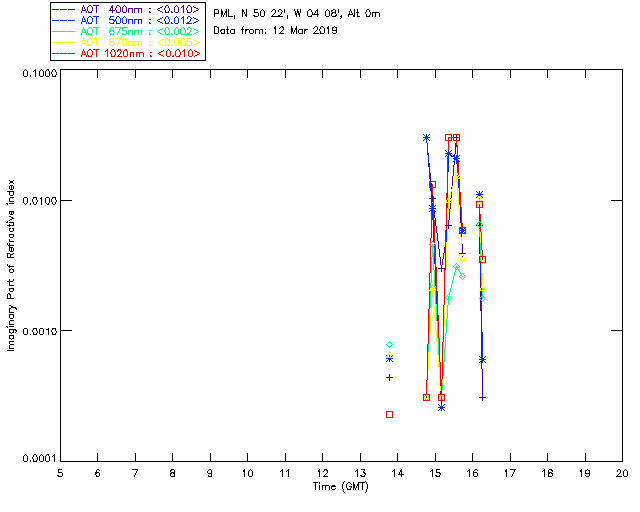Image resolution: width=640 pixels, height=512 pixels.
Task: Click the x-axis tick label 18
Action: click(x=547, y=473)
